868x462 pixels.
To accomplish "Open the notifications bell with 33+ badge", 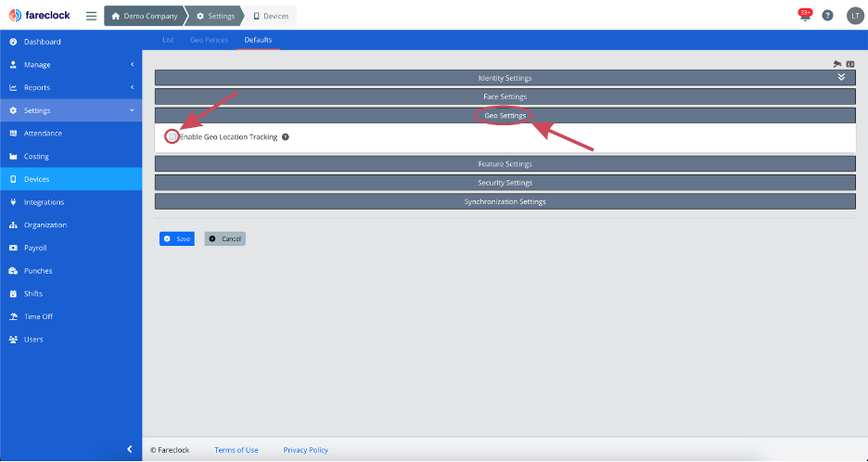I will point(803,16).
